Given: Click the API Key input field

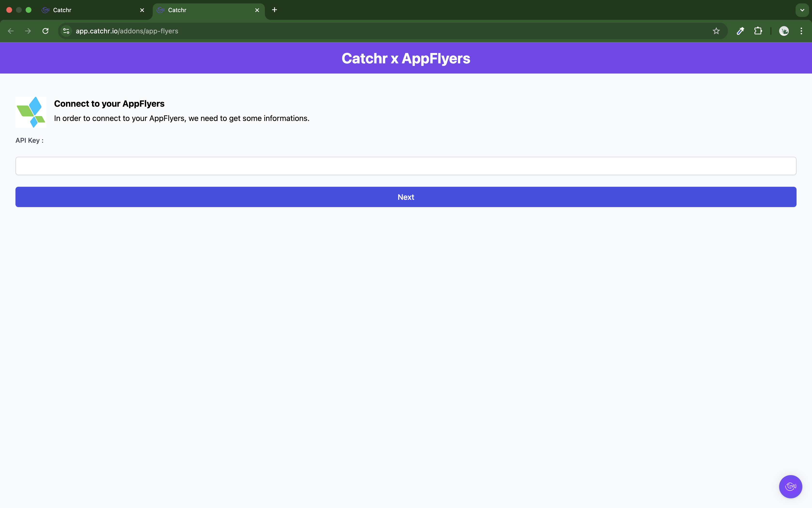Looking at the screenshot, I should [406, 166].
